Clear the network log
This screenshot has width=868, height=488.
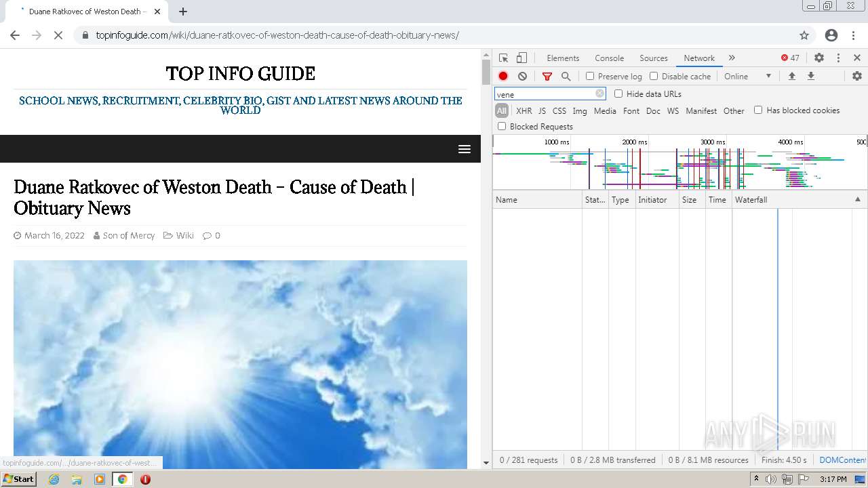(x=522, y=77)
